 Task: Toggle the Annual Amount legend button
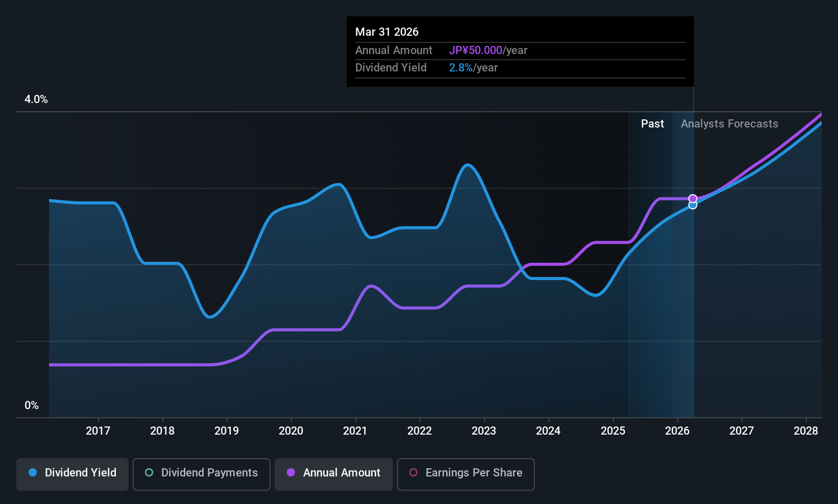pyautogui.click(x=334, y=474)
